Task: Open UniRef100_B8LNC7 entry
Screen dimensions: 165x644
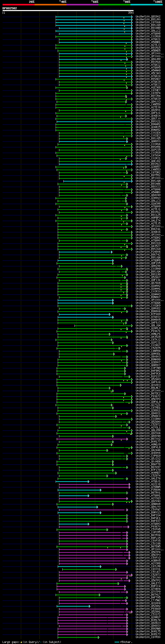Action: point(148,388)
